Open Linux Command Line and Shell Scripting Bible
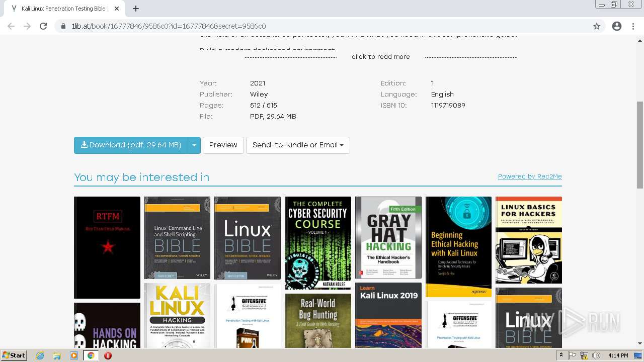The width and height of the screenshot is (644, 362). point(177,238)
